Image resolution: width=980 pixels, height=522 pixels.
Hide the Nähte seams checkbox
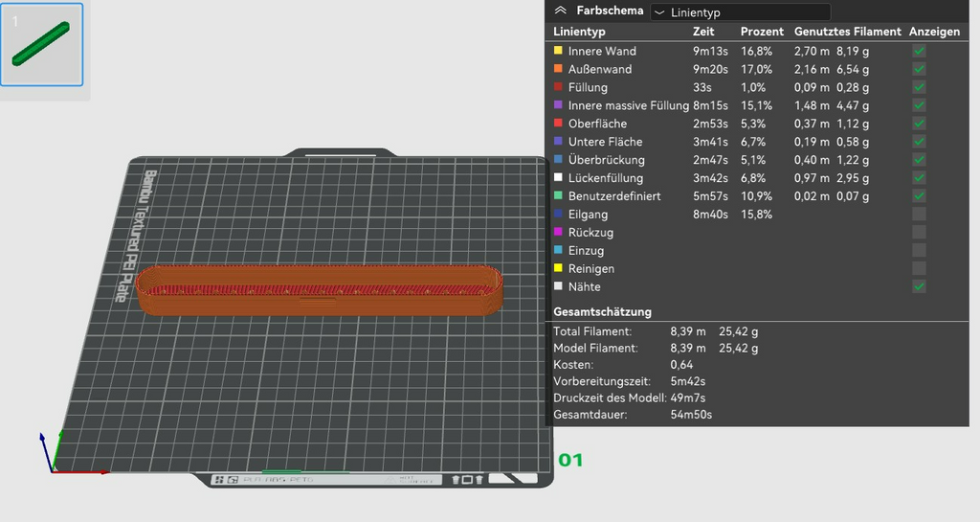919,287
